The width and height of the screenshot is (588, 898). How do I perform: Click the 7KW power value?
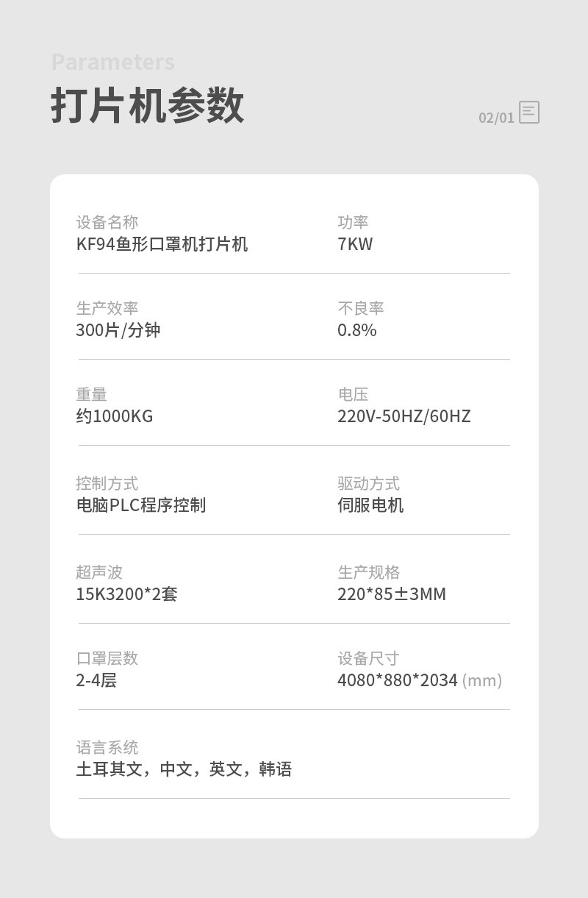pyautogui.click(x=355, y=244)
